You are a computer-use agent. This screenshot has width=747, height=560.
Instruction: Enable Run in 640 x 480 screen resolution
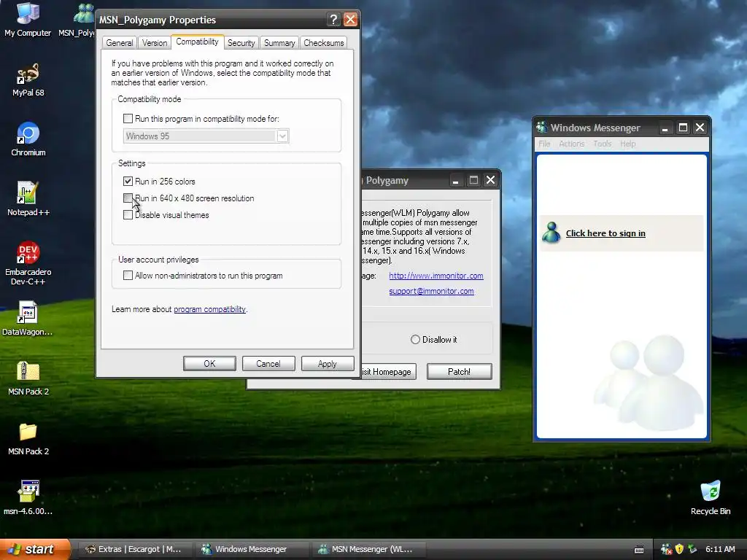(128, 198)
